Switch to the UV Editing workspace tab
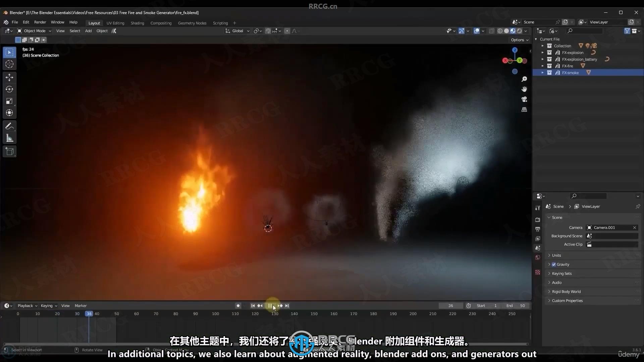 coord(115,23)
